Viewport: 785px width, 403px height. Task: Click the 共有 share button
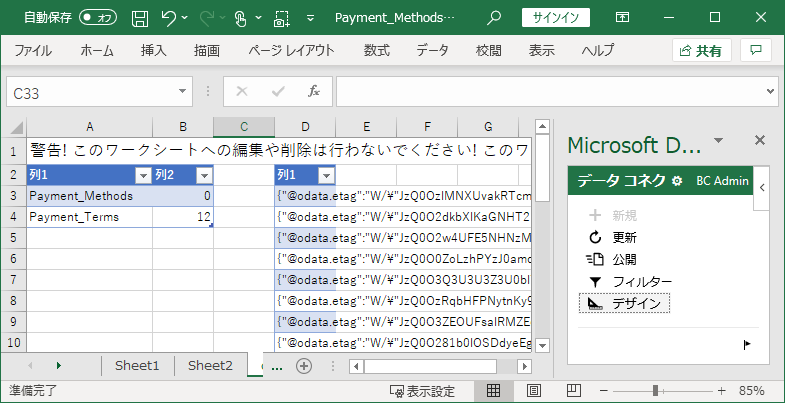coord(701,50)
